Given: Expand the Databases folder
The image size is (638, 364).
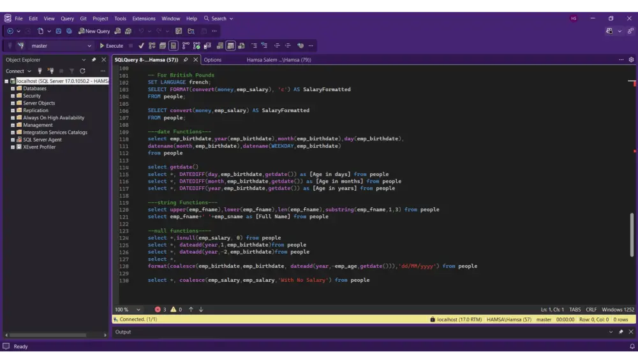Looking at the screenshot, I should point(13,89).
